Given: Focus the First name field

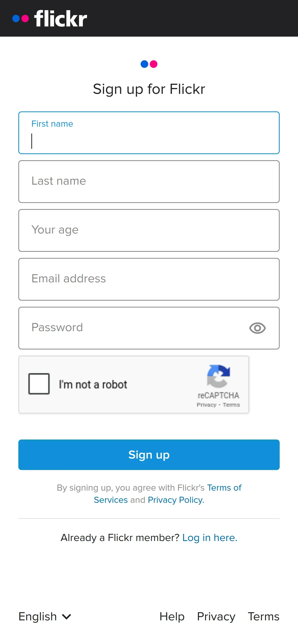Looking at the screenshot, I should [x=149, y=137].
